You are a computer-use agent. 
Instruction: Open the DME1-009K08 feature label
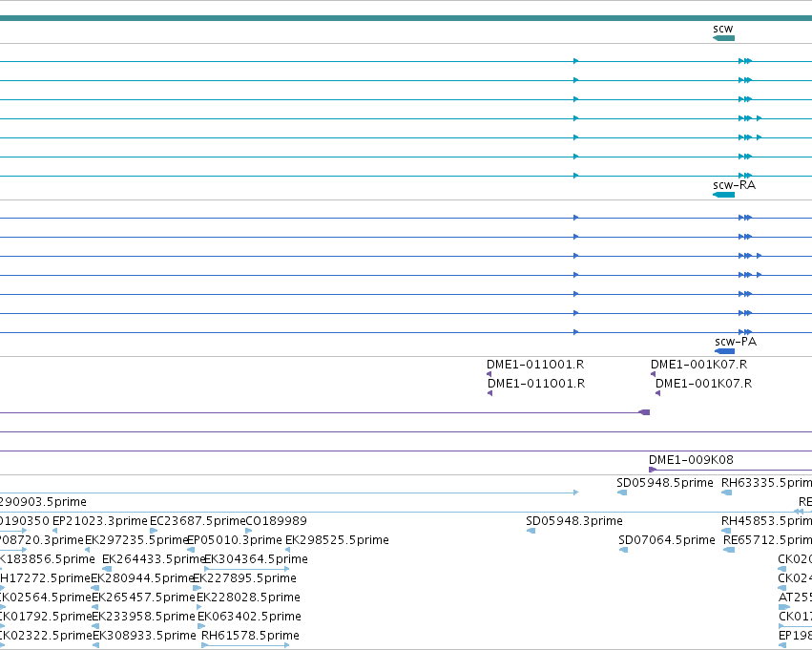click(x=691, y=459)
